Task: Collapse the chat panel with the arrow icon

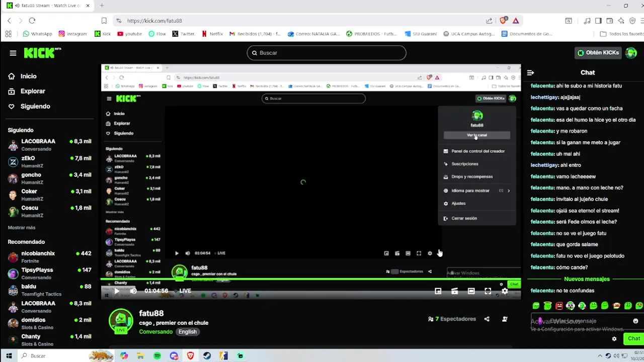Action: pos(530,72)
